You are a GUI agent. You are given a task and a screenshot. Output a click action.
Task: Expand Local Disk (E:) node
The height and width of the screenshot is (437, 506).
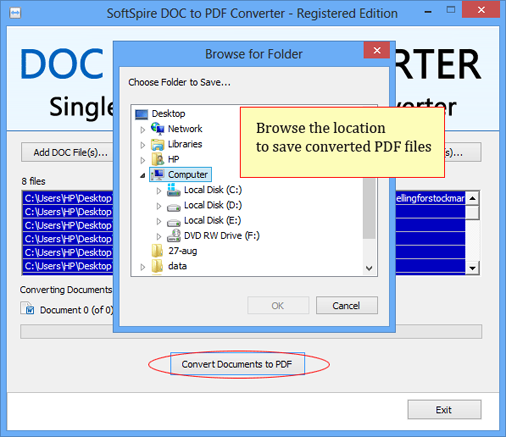[159, 221]
